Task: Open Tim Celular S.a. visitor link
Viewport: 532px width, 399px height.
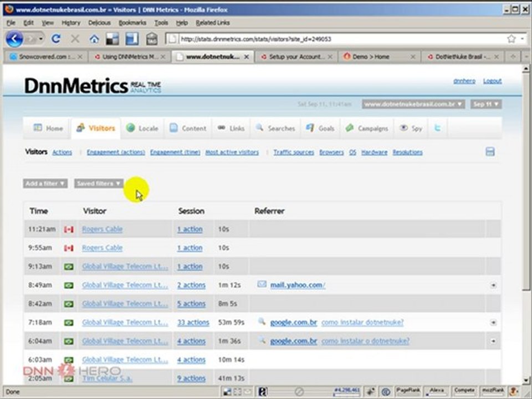Action: coord(107,378)
